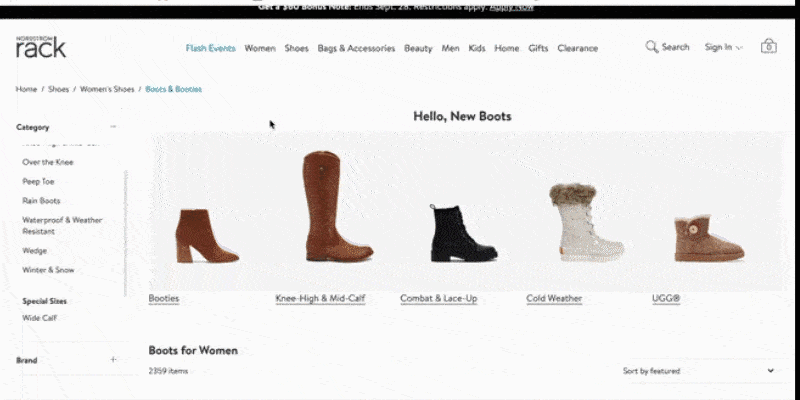Expand the Brand filter section
This screenshot has height=400, width=800.
tap(113, 359)
